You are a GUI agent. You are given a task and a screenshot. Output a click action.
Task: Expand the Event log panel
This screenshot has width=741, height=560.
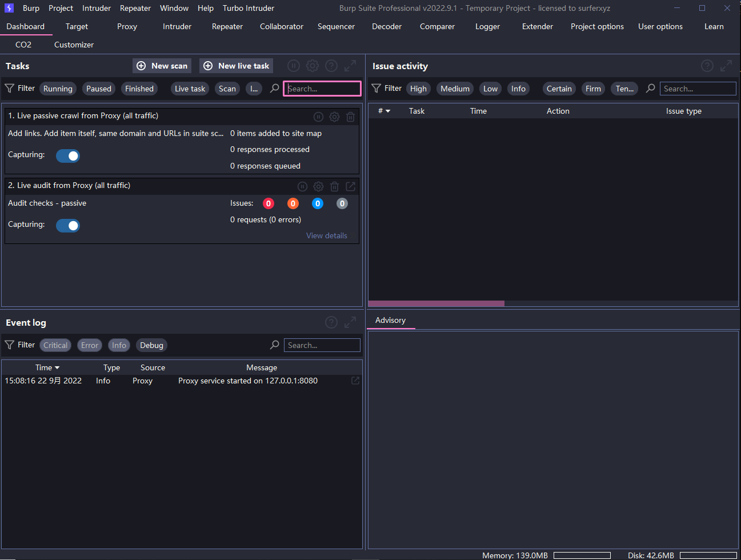[x=350, y=322]
